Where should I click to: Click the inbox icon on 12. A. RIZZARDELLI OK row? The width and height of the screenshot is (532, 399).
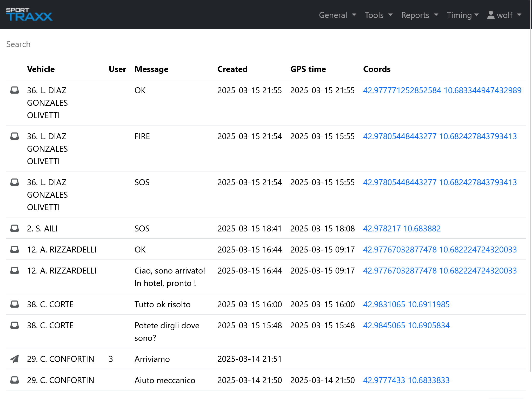[x=14, y=249]
